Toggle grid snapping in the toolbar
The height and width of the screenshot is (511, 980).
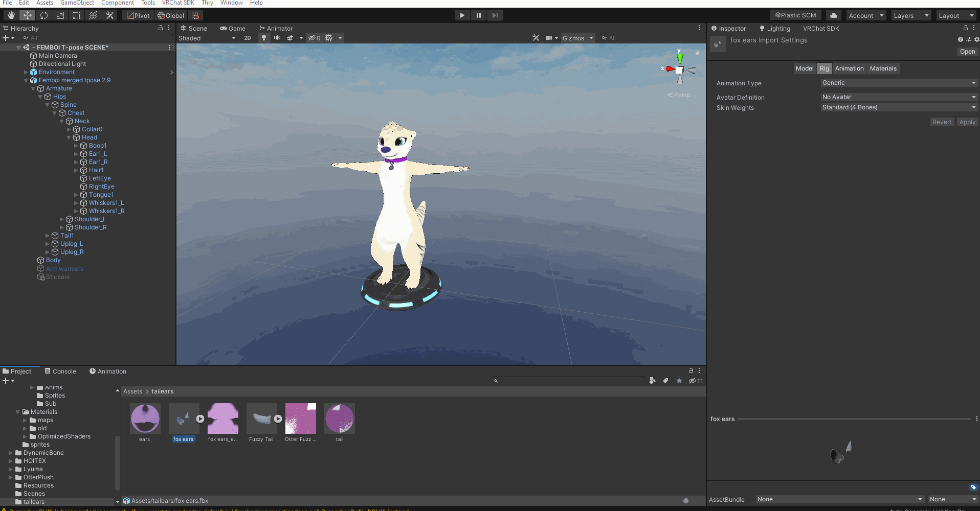click(195, 15)
